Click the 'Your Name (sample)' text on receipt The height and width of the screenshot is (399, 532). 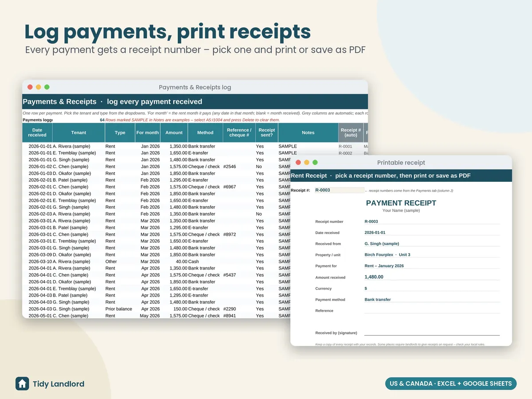[401, 211]
